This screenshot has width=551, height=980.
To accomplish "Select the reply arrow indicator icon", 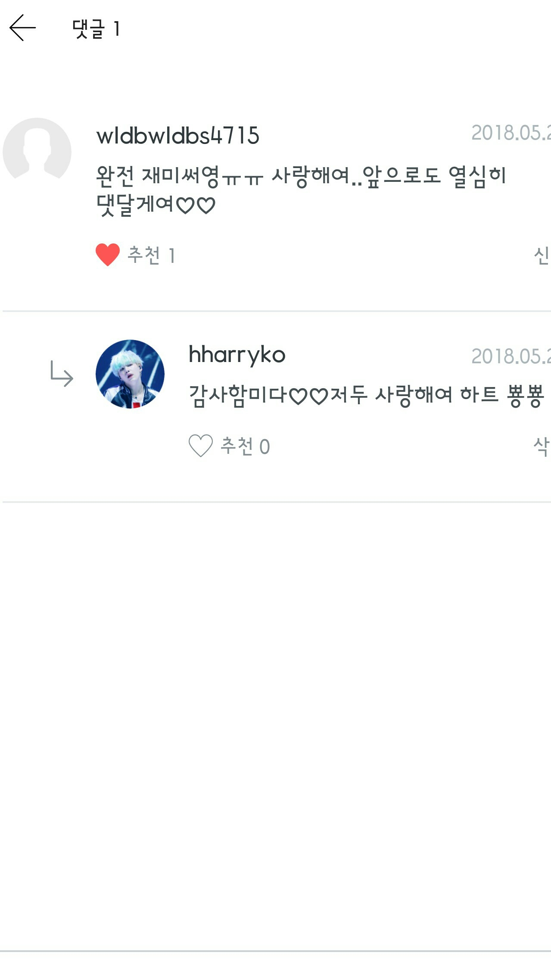I will 62,374.
